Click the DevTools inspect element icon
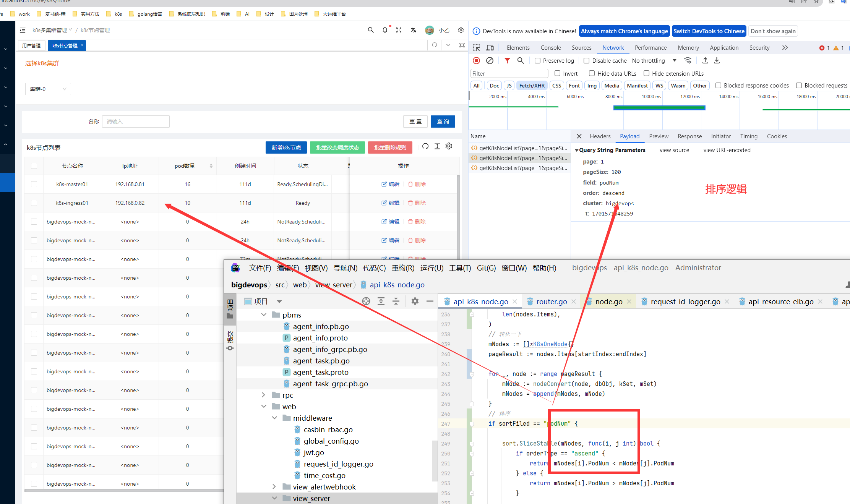Viewport: 850px width, 504px height. (x=477, y=48)
